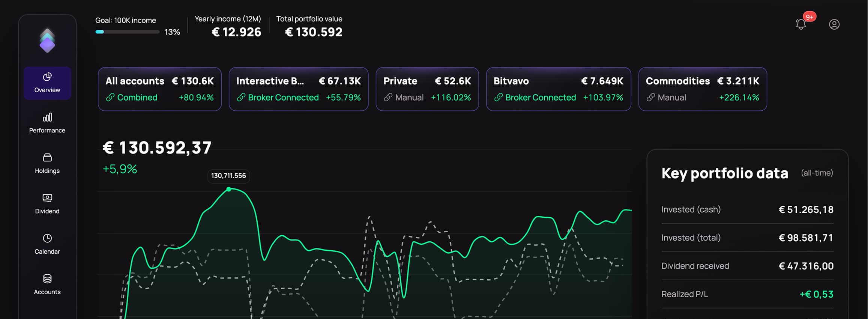
Task: Click the (all-time) label
Action: [817, 173]
